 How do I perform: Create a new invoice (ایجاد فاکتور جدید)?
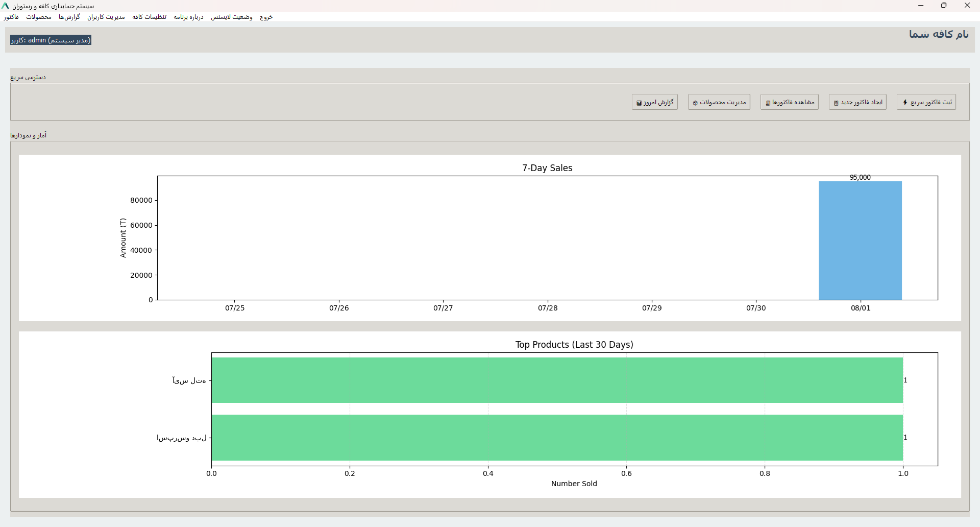[x=857, y=102]
